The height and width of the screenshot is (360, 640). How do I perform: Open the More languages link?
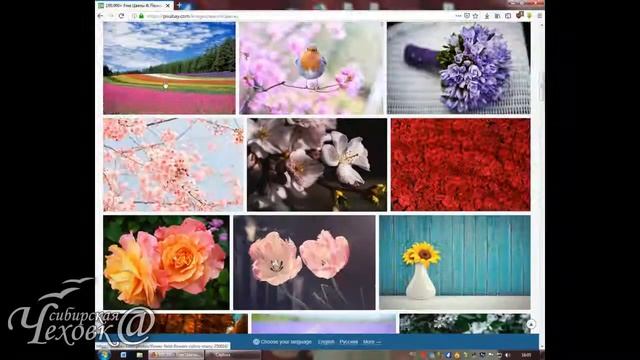372,342
